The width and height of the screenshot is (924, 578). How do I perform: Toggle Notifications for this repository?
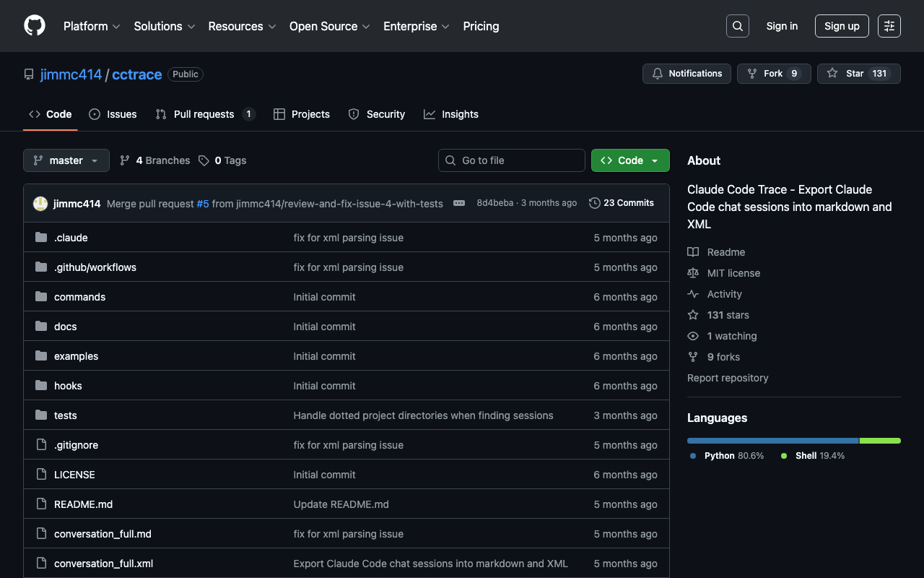[x=687, y=74]
